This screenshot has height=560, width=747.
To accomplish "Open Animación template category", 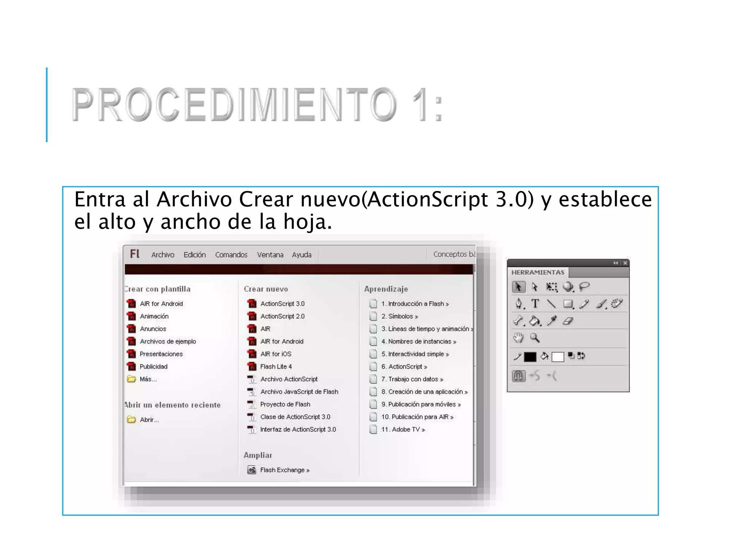I will tap(154, 316).
